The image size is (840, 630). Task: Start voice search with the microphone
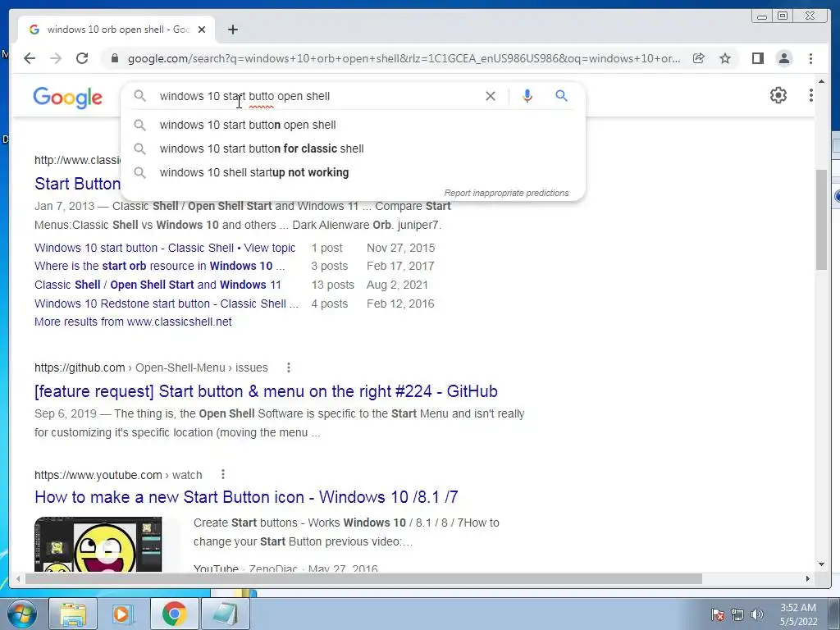527,96
